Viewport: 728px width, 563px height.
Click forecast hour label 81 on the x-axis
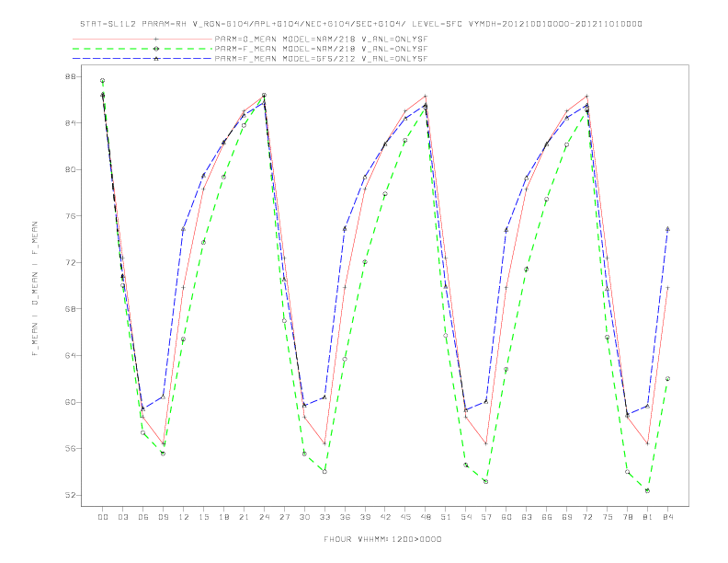648,517
